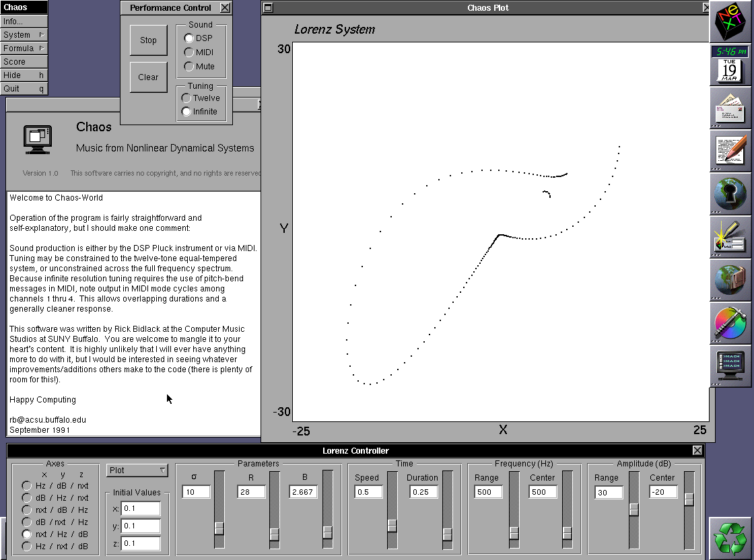Open the Info... menu item
754x560 pixels.
(24, 22)
